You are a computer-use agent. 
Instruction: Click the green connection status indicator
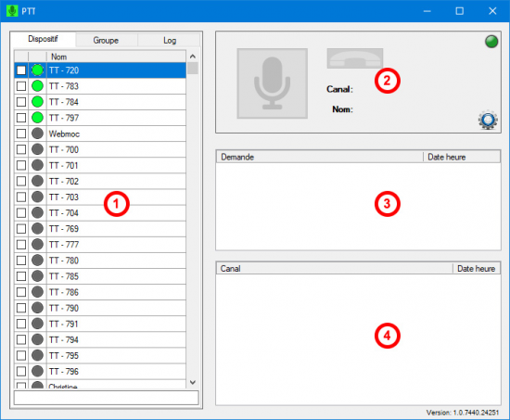[491, 42]
